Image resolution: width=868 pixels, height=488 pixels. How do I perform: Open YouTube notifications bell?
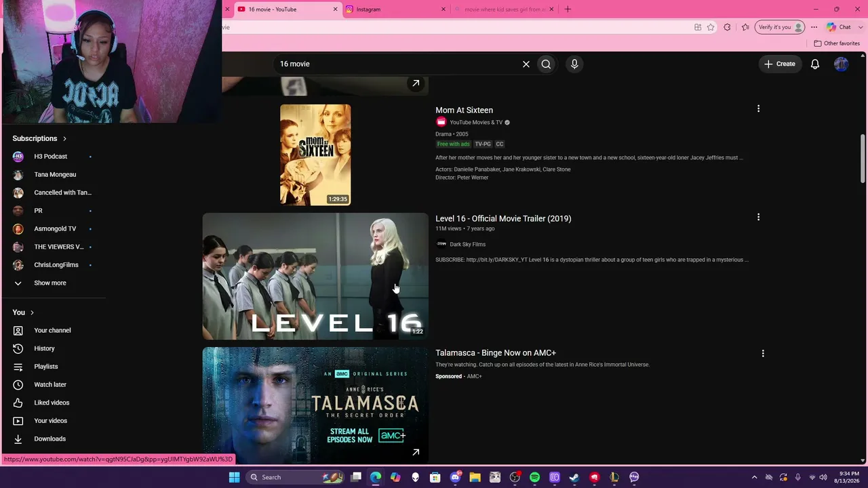815,64
